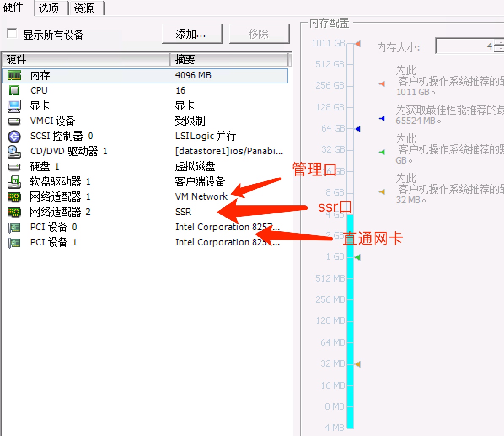Click the 摘要 column header

[x=229, y=59]
